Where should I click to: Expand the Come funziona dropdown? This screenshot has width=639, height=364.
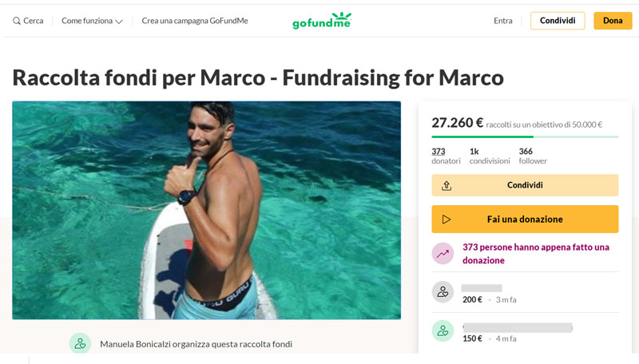92,21
